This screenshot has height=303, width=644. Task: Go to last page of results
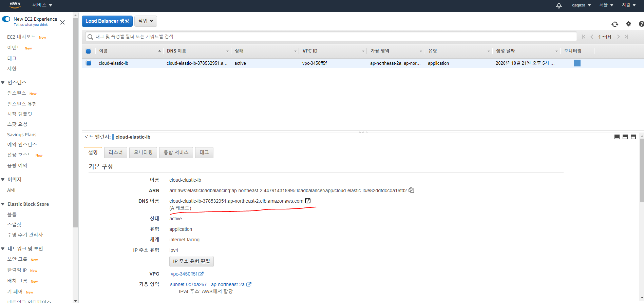click(x=626, y=37)
